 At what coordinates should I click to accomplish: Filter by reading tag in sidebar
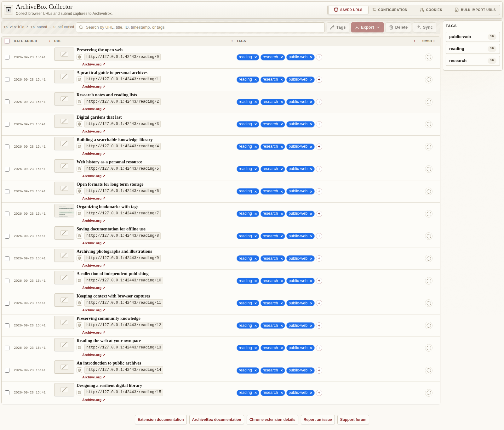[x=472, y=49]
